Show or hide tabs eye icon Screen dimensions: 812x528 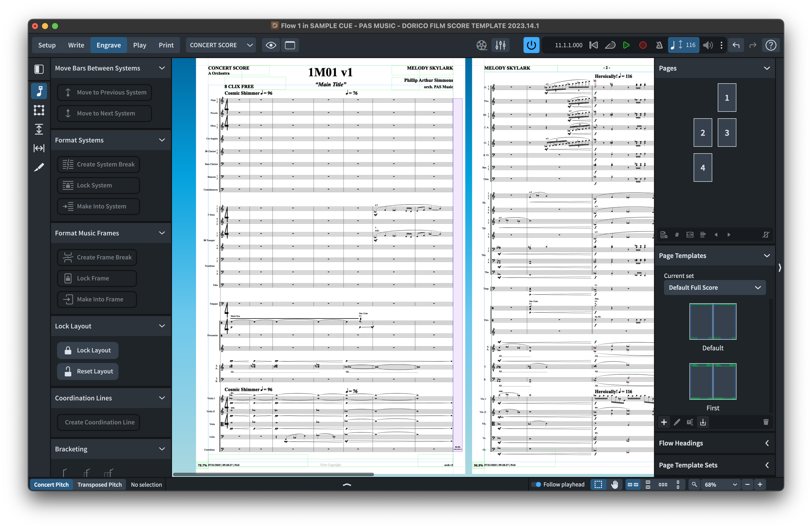271,45
